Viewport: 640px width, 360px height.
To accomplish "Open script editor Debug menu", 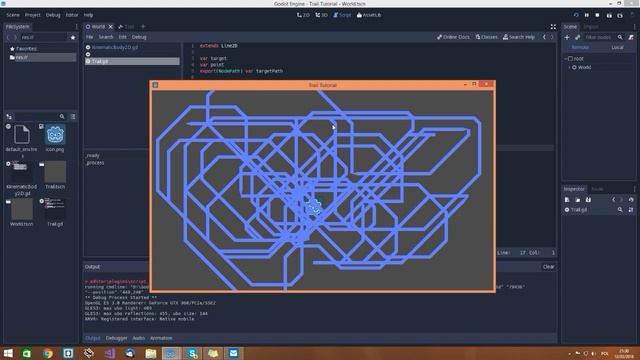I will 139,37.
